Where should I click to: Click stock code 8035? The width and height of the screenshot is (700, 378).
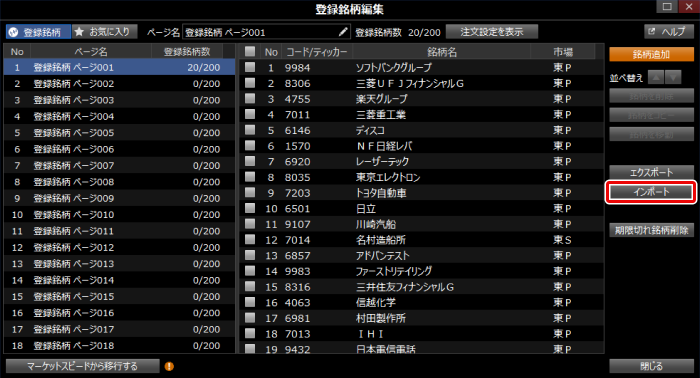(x=297, y=177)
